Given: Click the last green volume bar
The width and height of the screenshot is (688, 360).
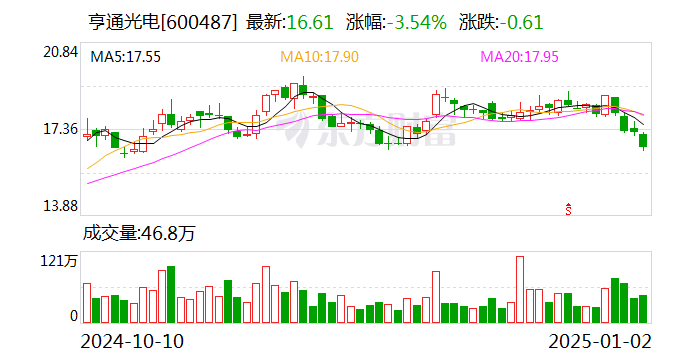Looking at the screenshot, I should [x=643, y=309].
